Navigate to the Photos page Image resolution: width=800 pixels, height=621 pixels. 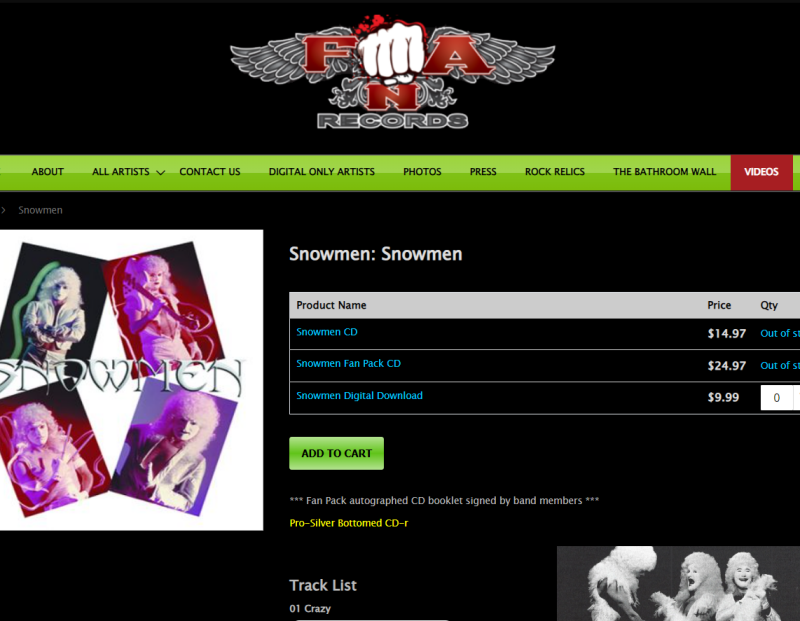pos(422,172)
